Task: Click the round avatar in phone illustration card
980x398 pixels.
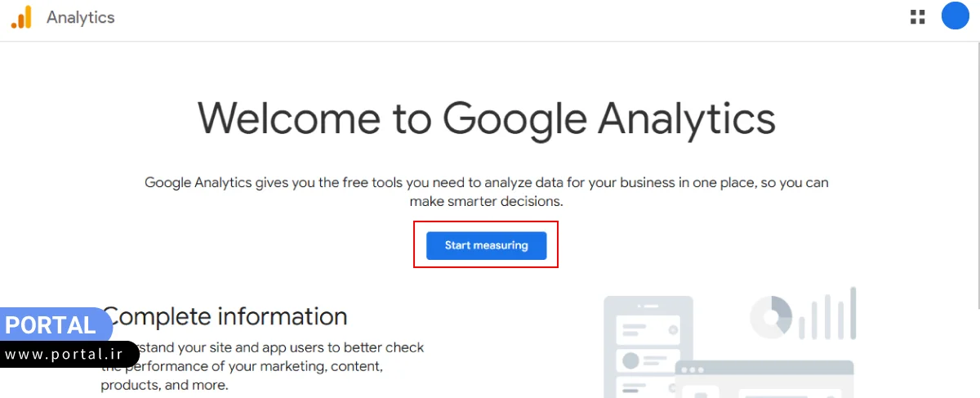Action: point(630,360)
